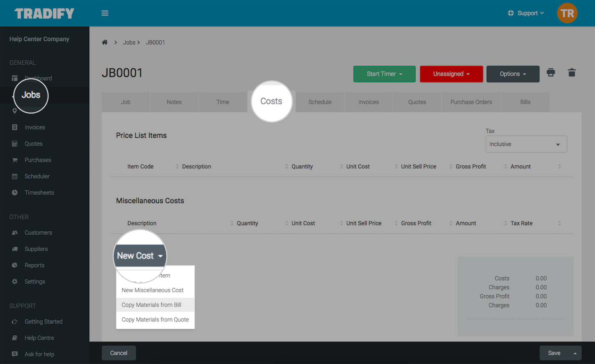Click the Dashboard sidebar icon
The width and height of the screenshot is (595, 364).
[x=15, y=78]
